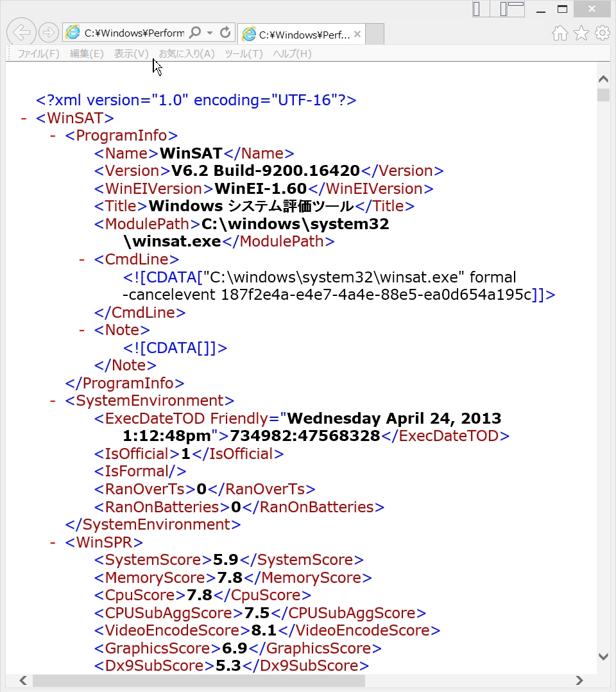Click the RanOverTs element line

tap(205, 489)
